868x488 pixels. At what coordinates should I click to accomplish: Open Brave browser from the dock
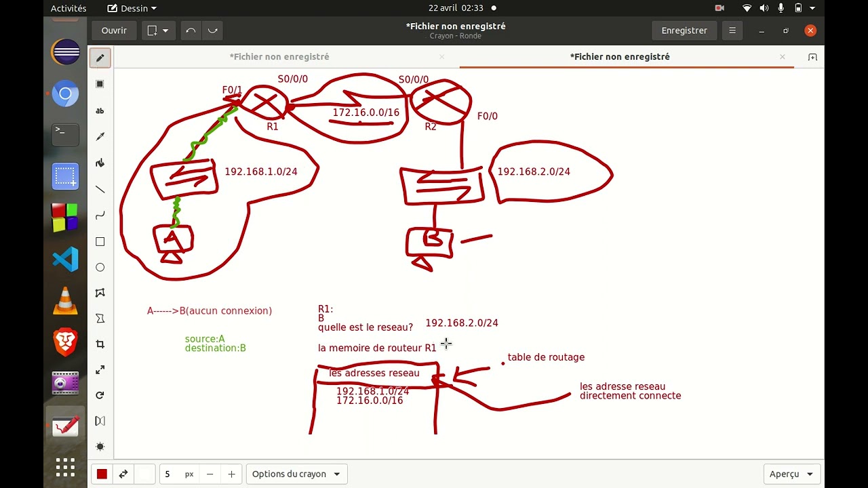[x=66, y=342]
